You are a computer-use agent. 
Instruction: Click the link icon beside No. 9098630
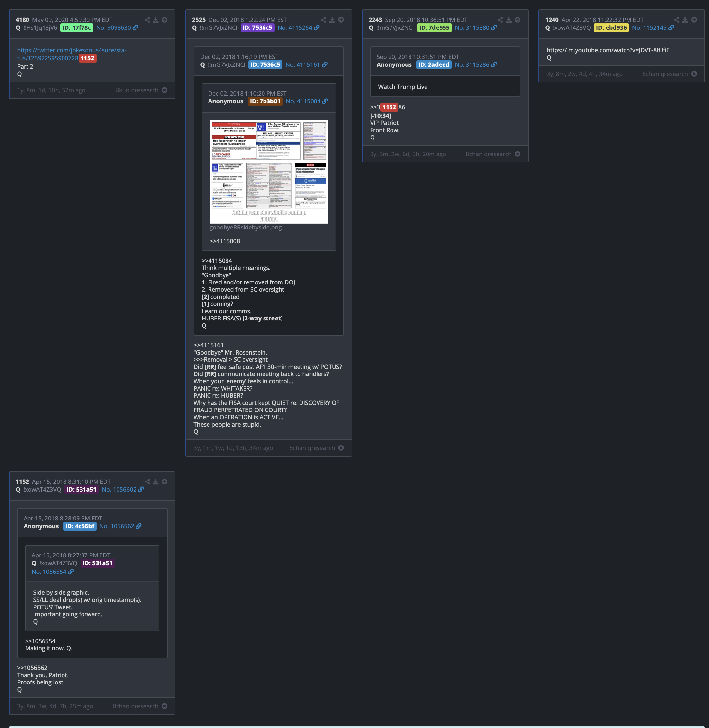(136, 27)
